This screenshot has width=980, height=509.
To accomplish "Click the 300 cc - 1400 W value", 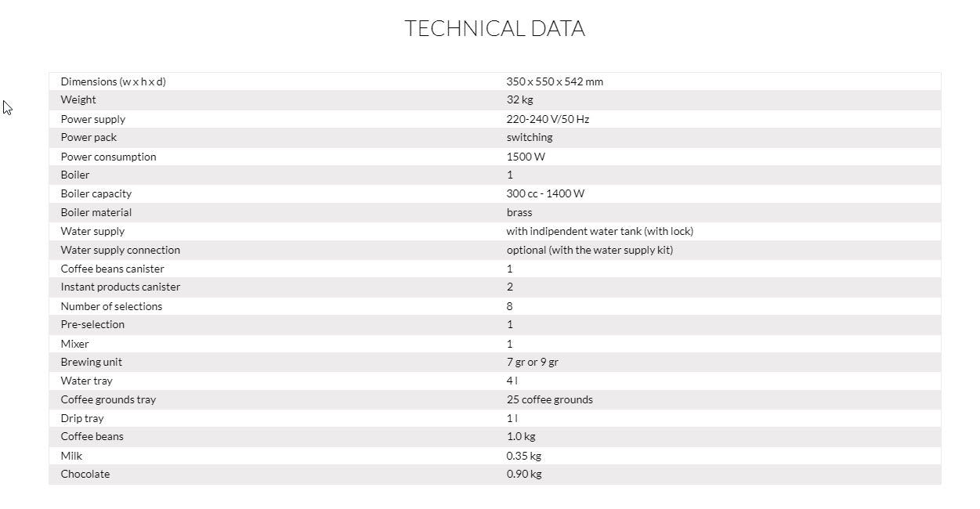I will click(545, 193).
